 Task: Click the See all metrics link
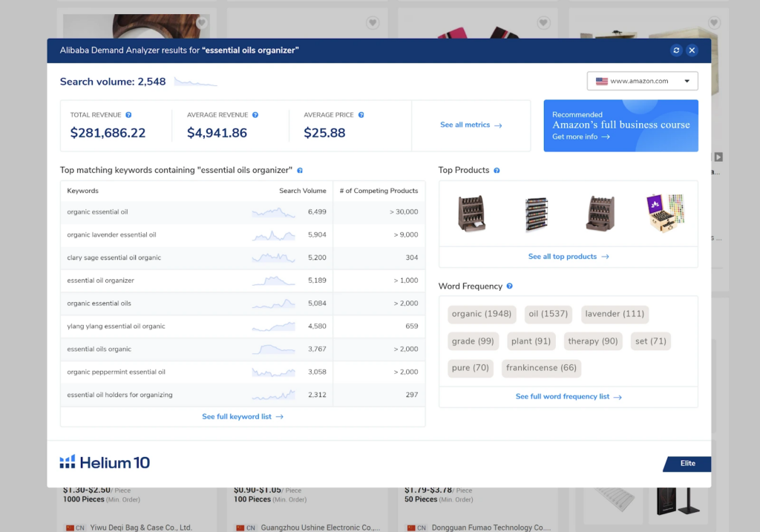(471, 125)
